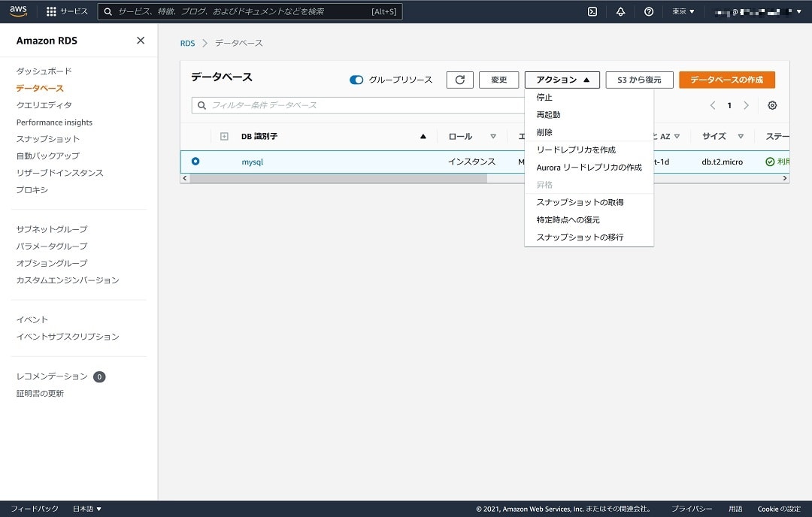The height and width of the screenshot is (517, 812).
Task: Go to next page of results
Action: point(746,105)
